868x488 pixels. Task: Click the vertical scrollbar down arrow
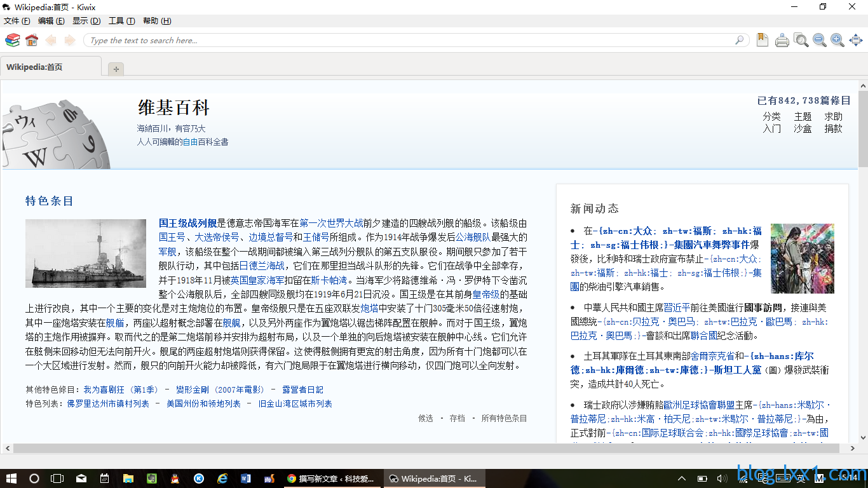[x=863, y=437]
